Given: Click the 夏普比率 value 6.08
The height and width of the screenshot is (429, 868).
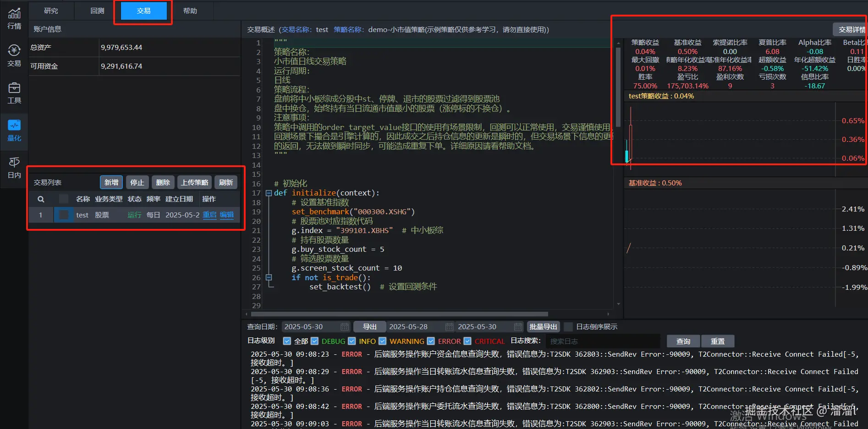Looking at the screenshot, I should pos(772,52).
